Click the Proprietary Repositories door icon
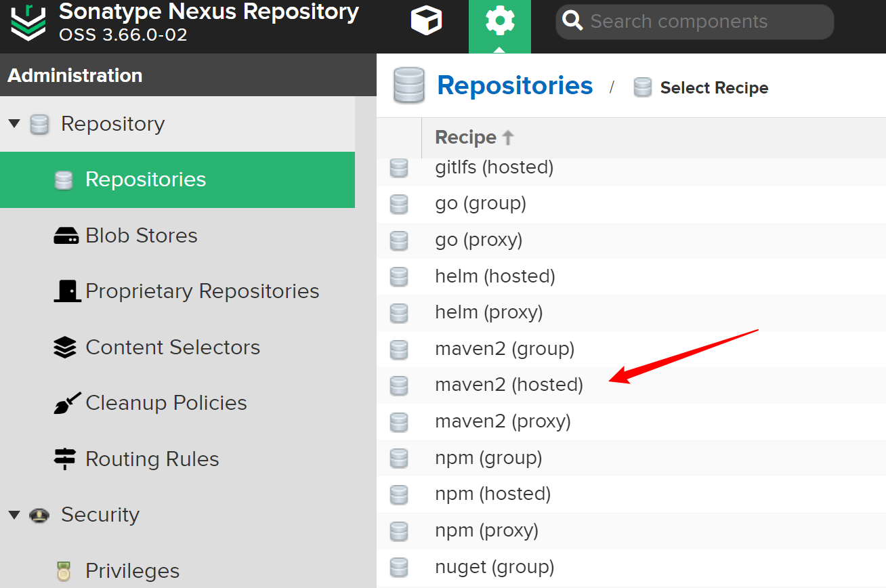This screenshot has height=588, width=886. pos(67,291)
